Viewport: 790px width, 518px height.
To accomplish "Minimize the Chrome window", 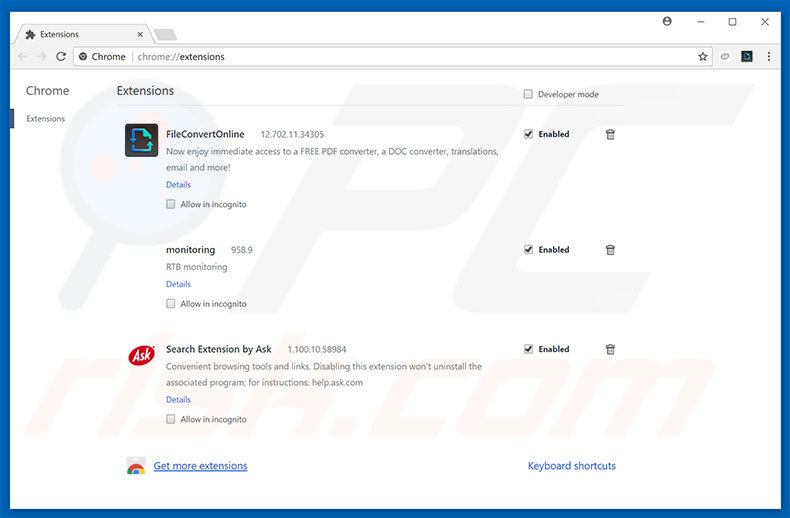I will (700, 22).
